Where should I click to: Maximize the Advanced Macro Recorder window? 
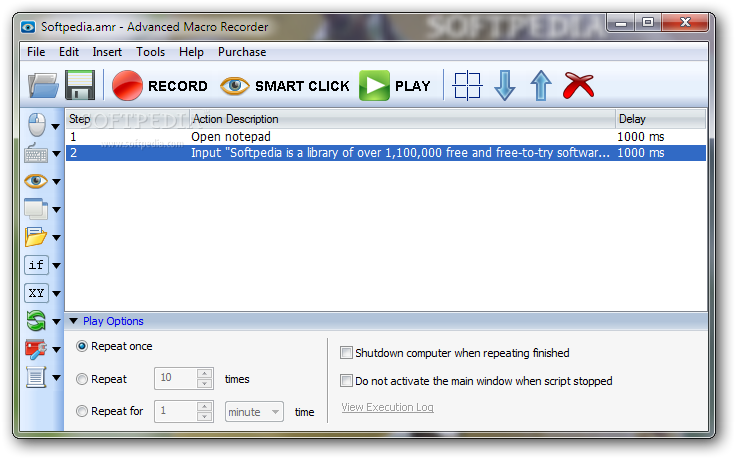pos(648,22)
